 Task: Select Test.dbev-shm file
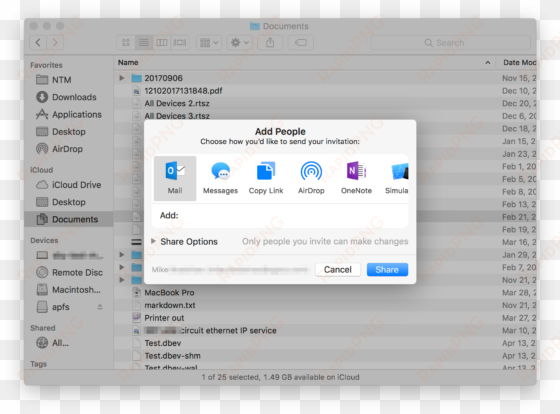click(172, 356)
